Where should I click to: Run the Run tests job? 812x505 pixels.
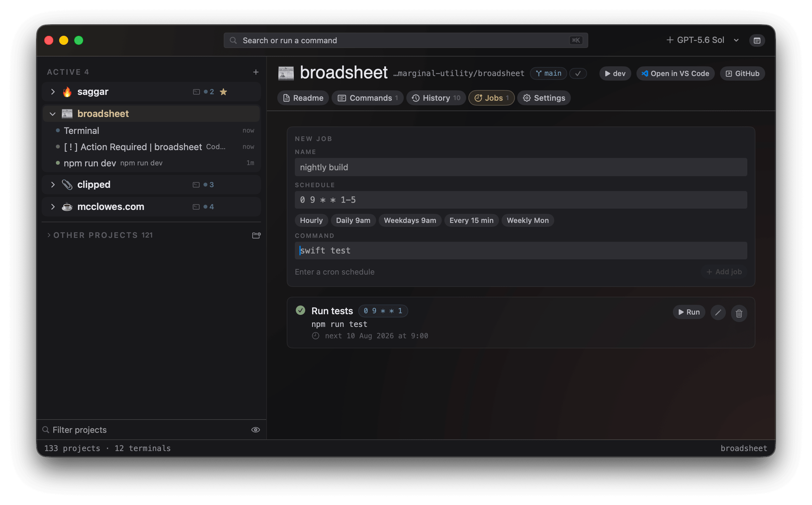tap(689, 312)
